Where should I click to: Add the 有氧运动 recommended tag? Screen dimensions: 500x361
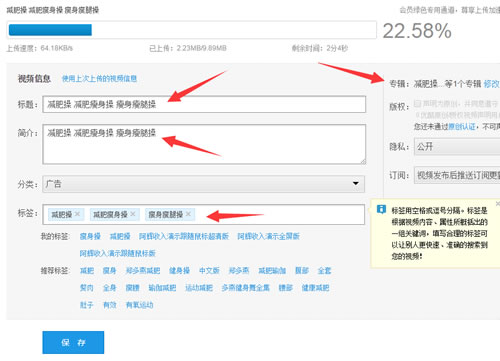point(139,305)
